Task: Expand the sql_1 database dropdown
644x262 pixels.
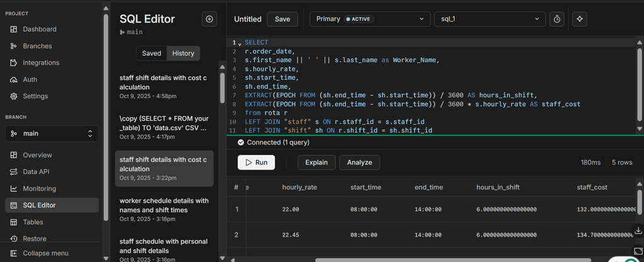Action: (x=489, y=19)
